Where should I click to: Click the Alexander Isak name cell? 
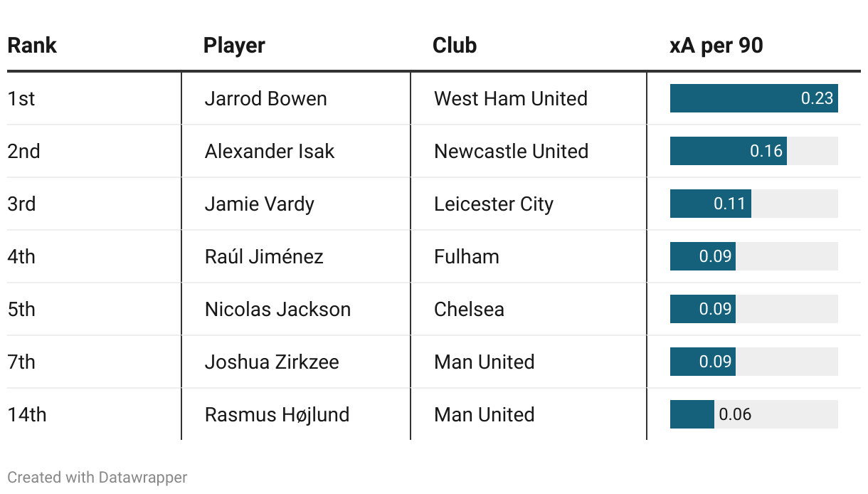pos(296,151)
